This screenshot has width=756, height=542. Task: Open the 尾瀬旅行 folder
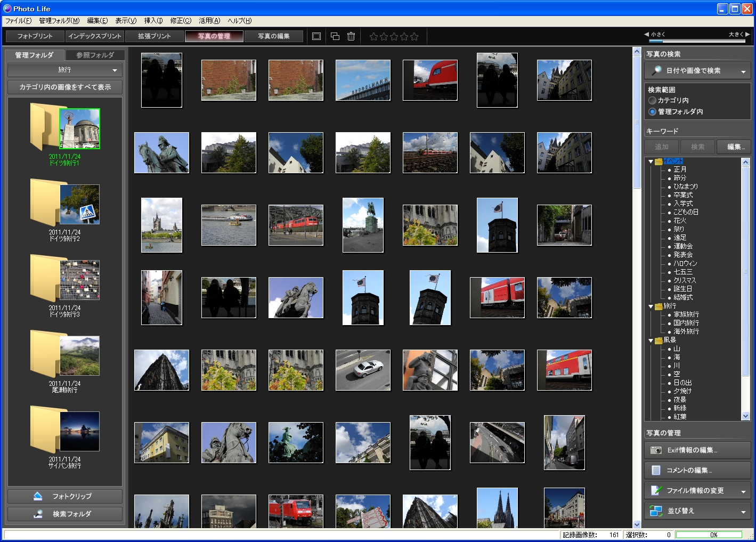65,362
